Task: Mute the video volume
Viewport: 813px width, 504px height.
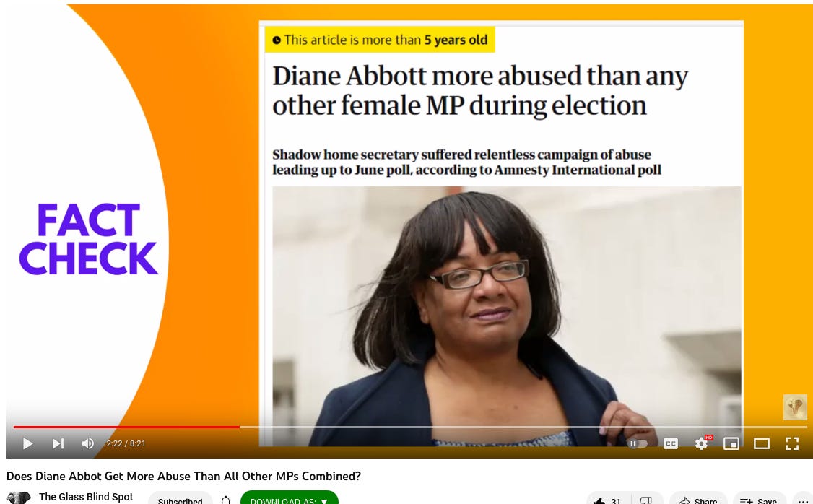Action: (x=88, y=443)
